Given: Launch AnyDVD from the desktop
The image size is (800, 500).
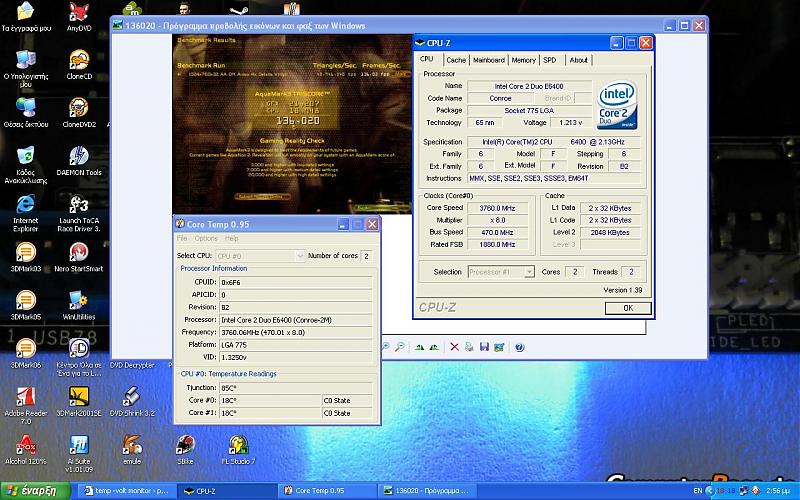Looking at the screenshot, I should coord(80,13).
